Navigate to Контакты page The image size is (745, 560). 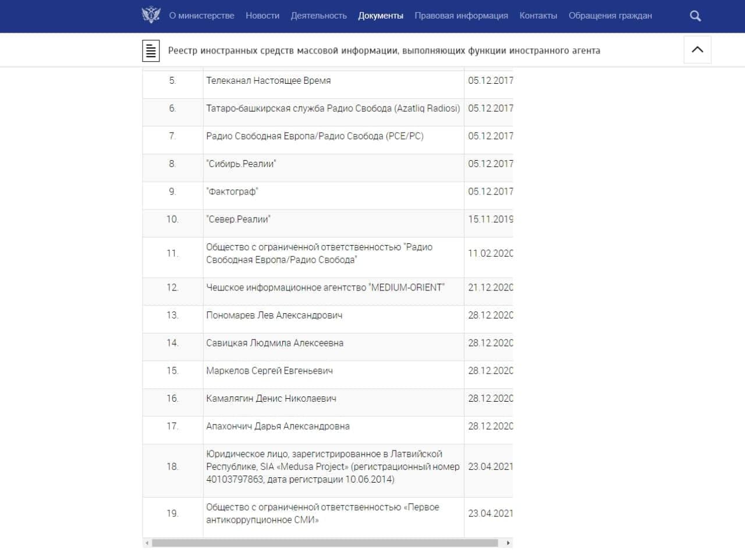[538, 16]
